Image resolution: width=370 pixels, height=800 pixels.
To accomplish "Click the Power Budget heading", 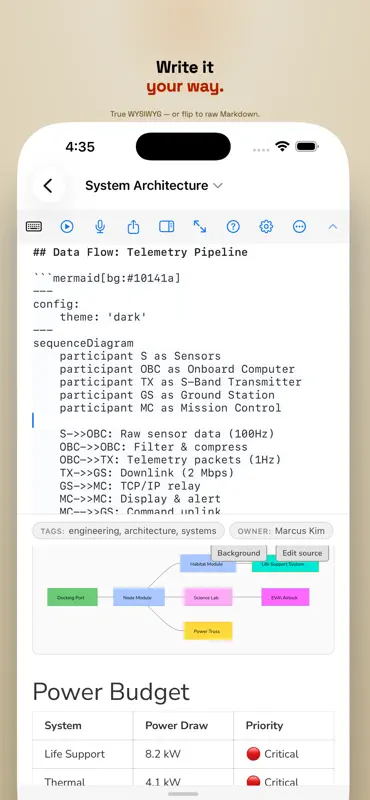I will point(111,692).
